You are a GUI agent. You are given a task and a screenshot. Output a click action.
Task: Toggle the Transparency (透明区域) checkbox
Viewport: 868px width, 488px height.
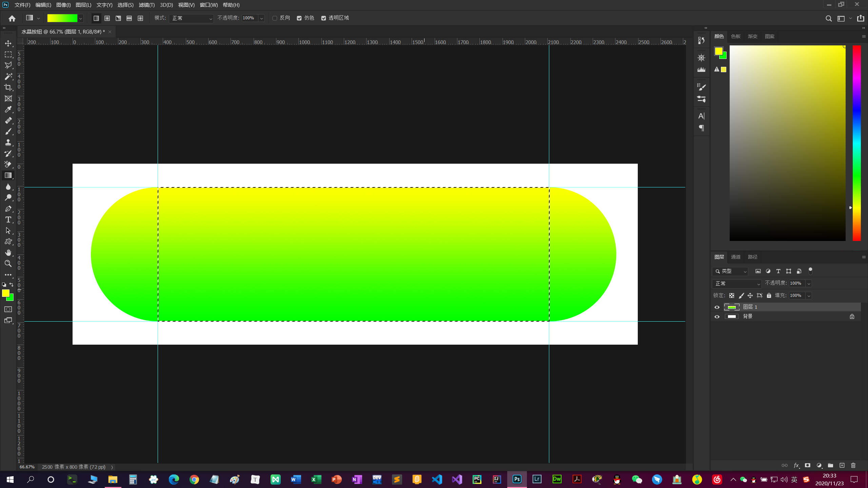(323, 18)
